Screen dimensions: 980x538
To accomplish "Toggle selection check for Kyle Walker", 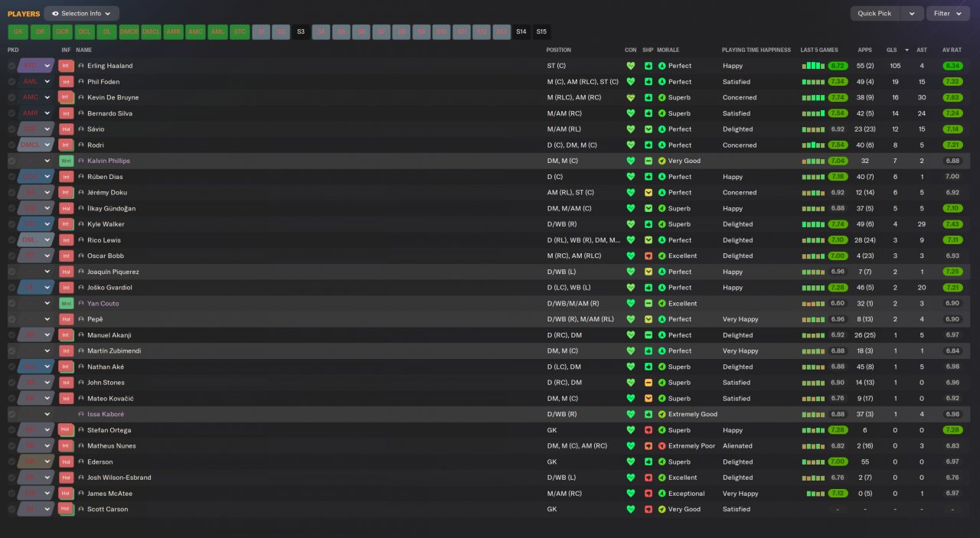I will pos(11,224).
